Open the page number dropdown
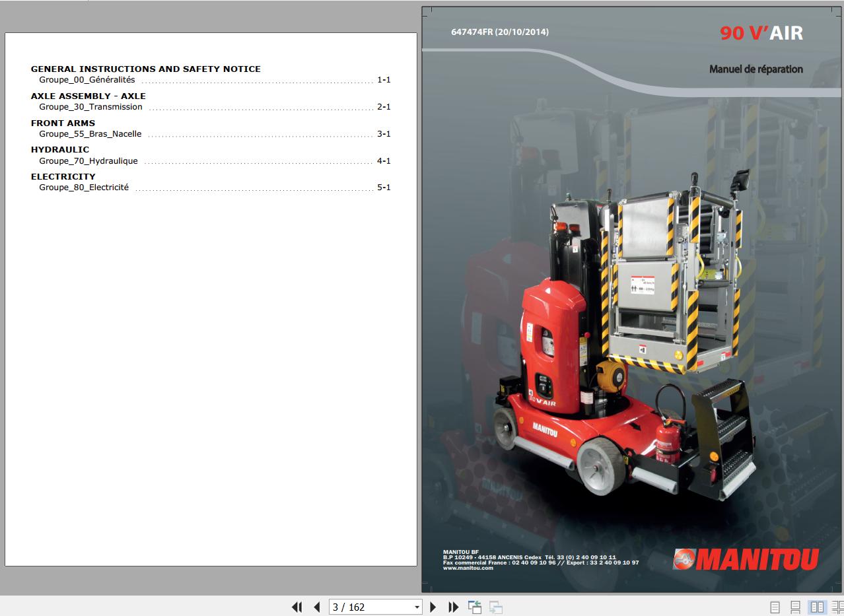844x616 pixels. point(417,607)
